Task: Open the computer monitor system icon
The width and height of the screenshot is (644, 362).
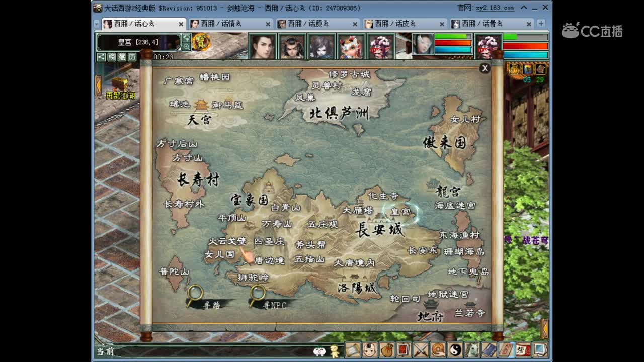Action: coord(541,349)
